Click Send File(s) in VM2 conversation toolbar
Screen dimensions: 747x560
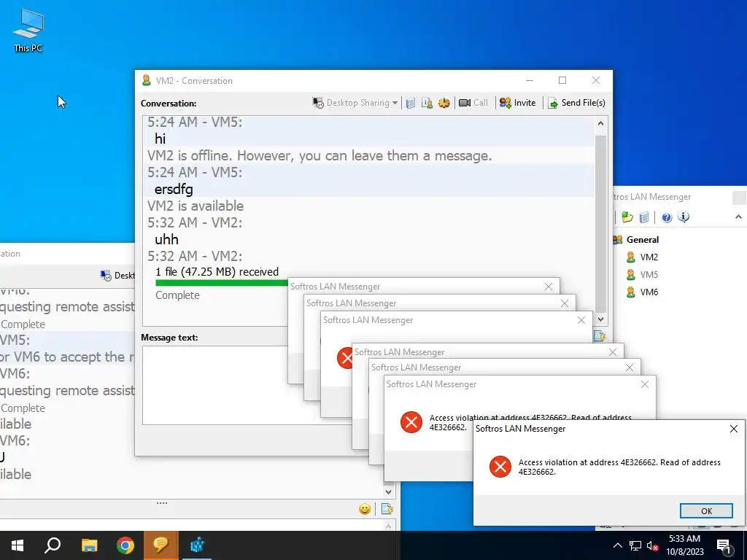tap(576, 103)
